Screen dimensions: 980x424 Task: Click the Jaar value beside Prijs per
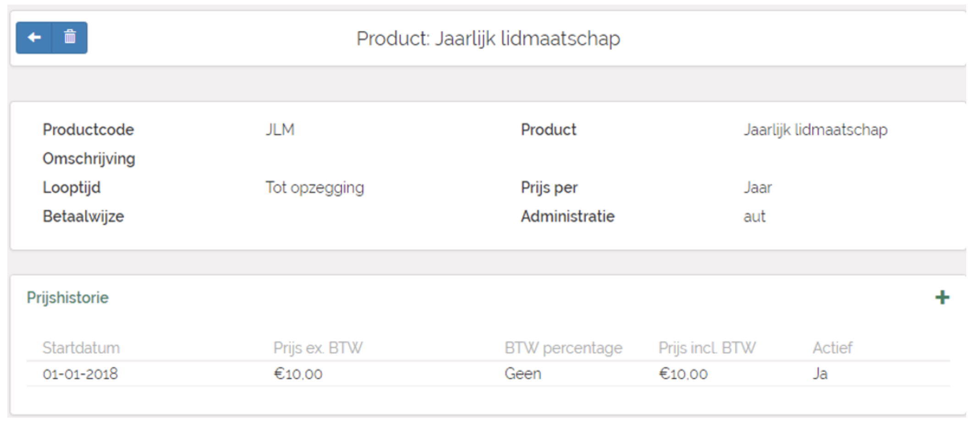coord(757,188)
